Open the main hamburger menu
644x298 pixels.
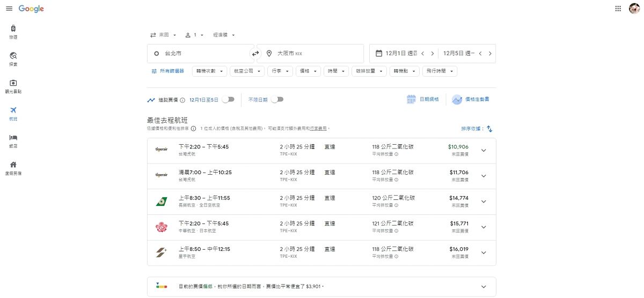coord(9,9)
